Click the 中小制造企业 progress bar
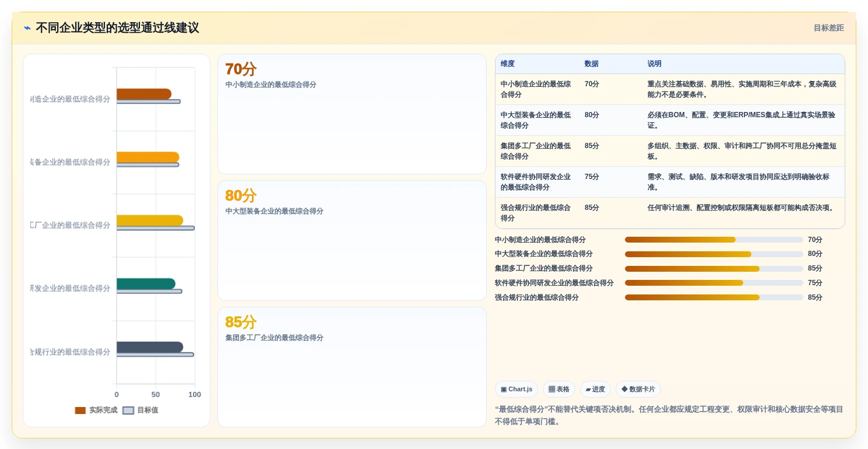The height and width of the screenshot is (449, 868). tap(714, 240)
